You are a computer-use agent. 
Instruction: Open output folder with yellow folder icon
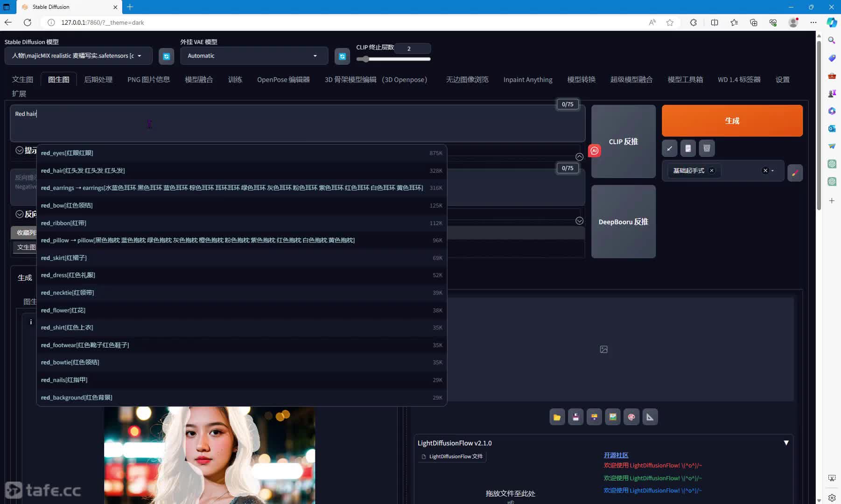[x=557, y=417]
